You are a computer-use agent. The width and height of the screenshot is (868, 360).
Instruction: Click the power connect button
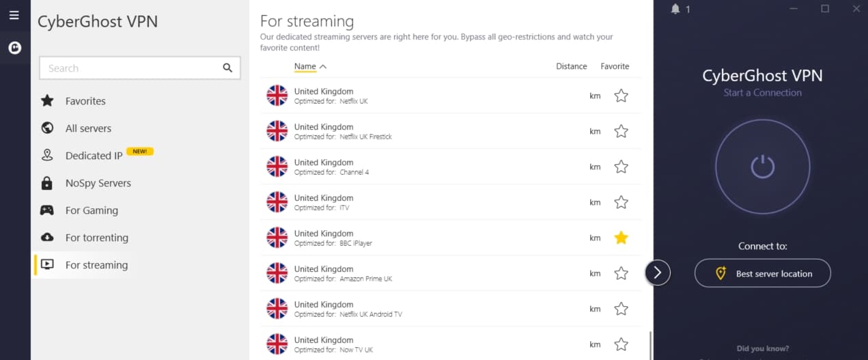click(762, 166)
